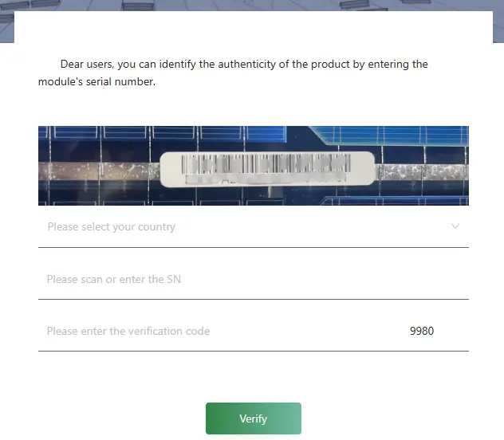This screenshot has width=504, height=440.
Task: Click the blurred serial text under barcode
Action: [x=266, y=179]
